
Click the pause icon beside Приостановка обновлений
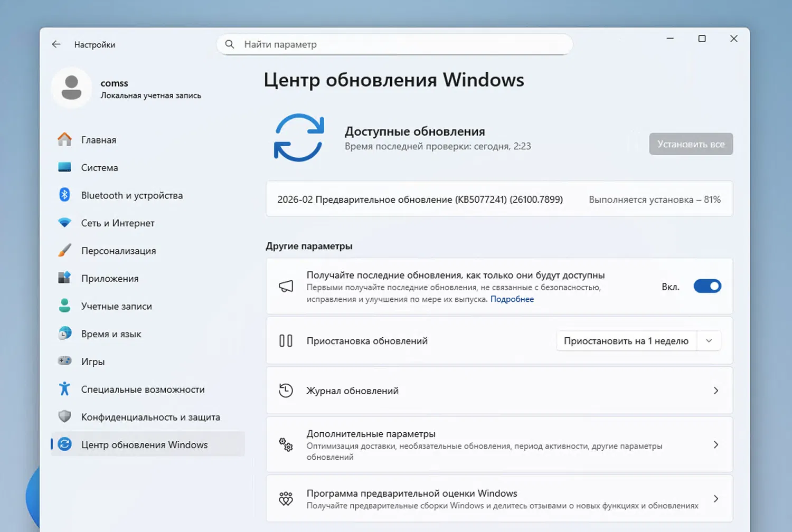[286, 341]
